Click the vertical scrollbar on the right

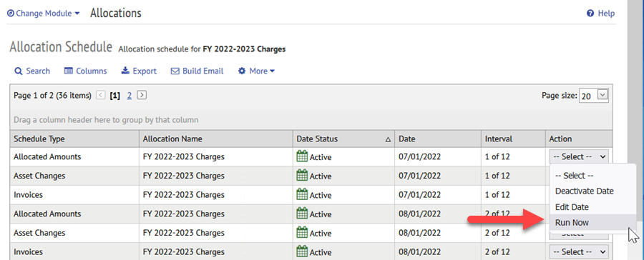click(636, 130)
